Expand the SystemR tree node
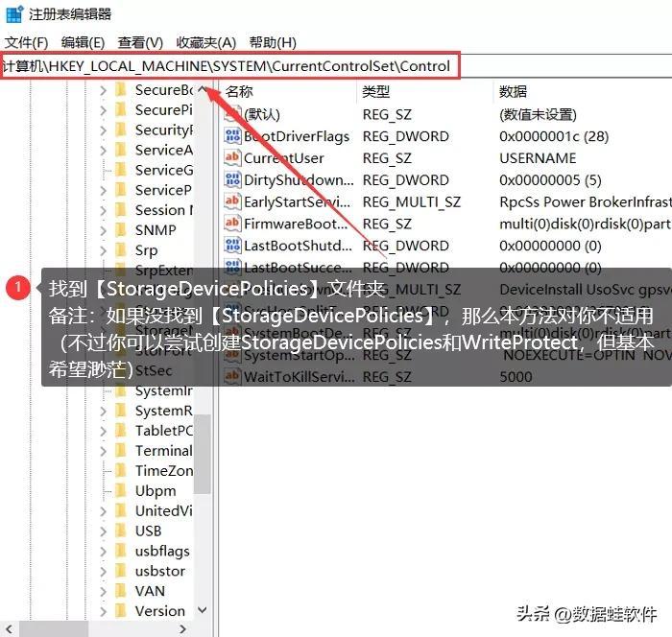 coord(103,411)
